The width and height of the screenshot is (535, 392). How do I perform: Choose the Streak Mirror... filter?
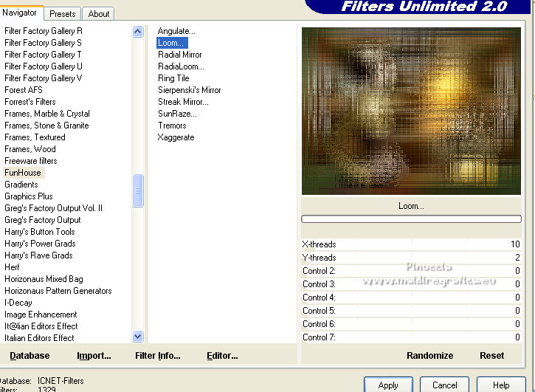[x=183, y=102]
